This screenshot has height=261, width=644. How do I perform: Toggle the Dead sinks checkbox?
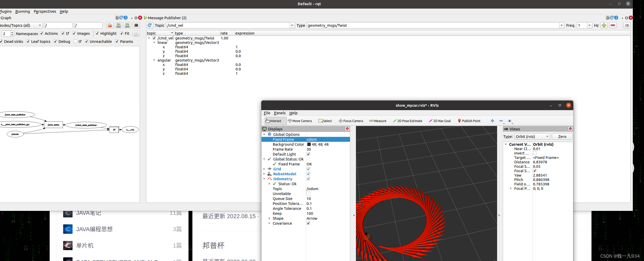click(1, 42)
